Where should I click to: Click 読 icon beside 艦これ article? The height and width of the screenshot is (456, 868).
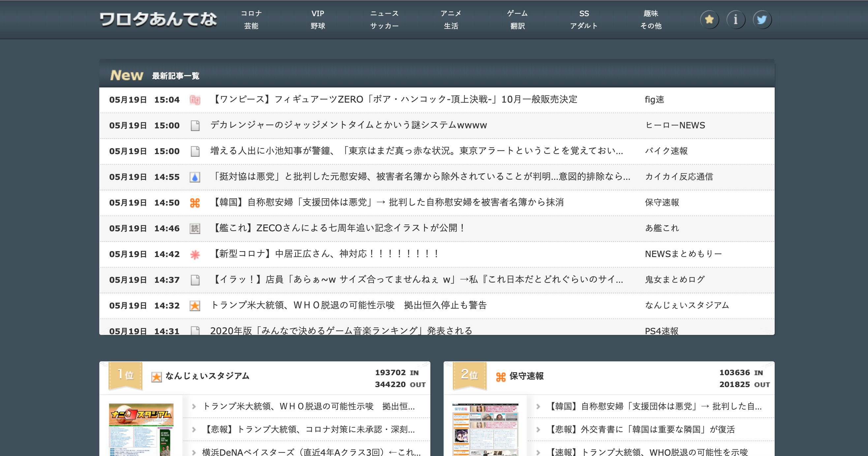point(195,228)
